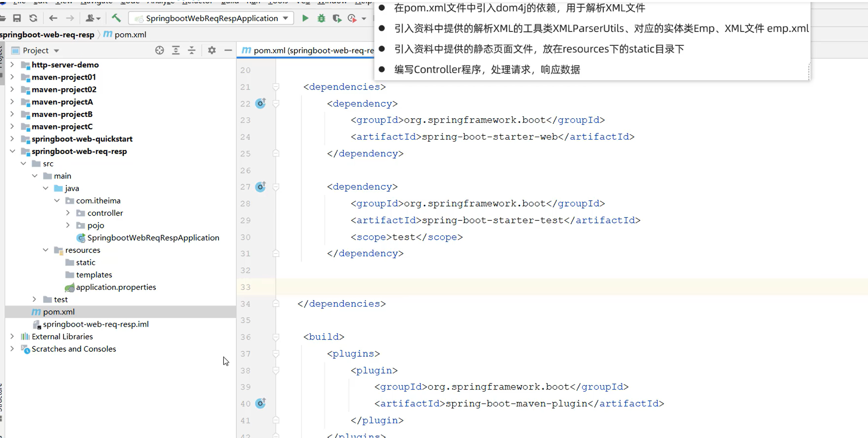Start debugging with the bug icon
This screenshot has height=438, width=868.
pyautogui.click(x=321, y=18)
